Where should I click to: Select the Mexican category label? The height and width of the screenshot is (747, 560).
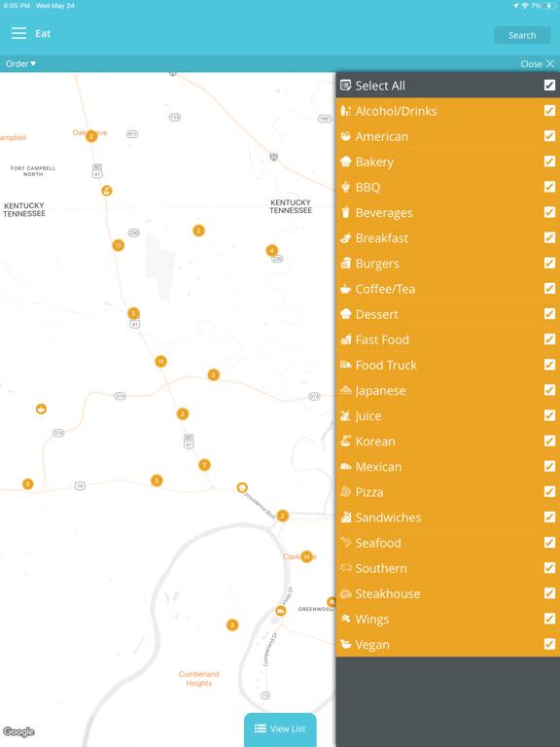378,467
